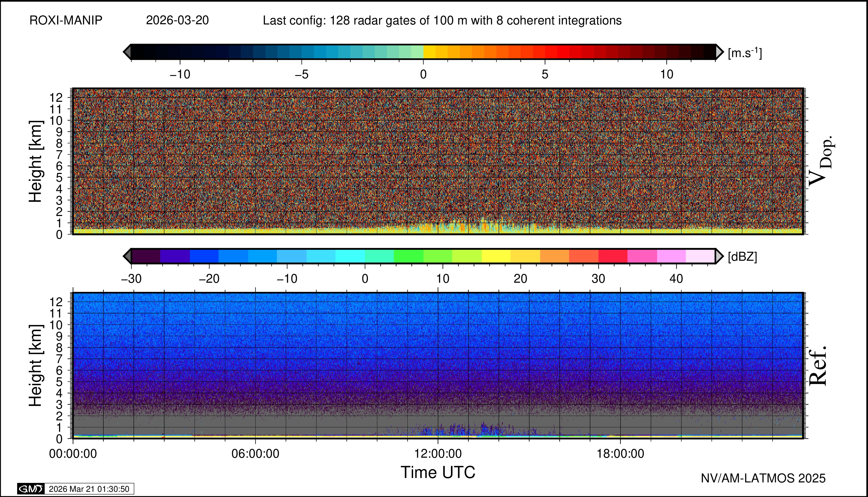
Task: Click the yellow 15 dBZ color swatch
Action: click(x=496, y=256)
